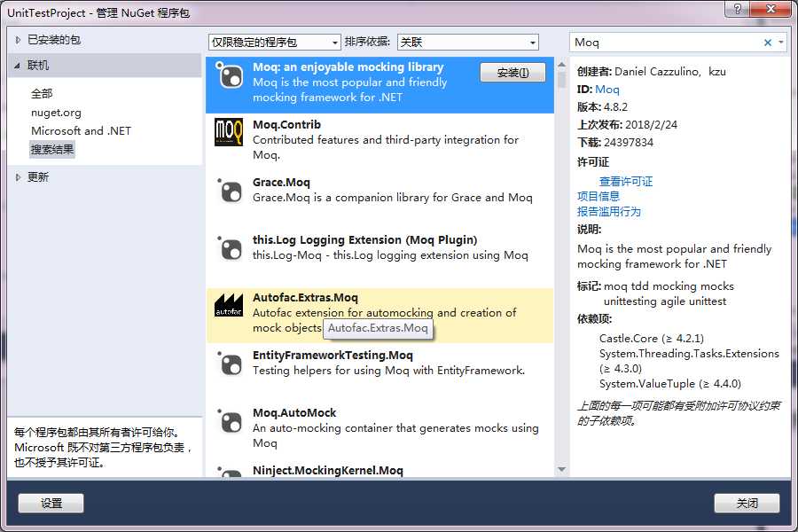
Task: Select the Moq.AutoMock package title
Action: tap(294, 412)
